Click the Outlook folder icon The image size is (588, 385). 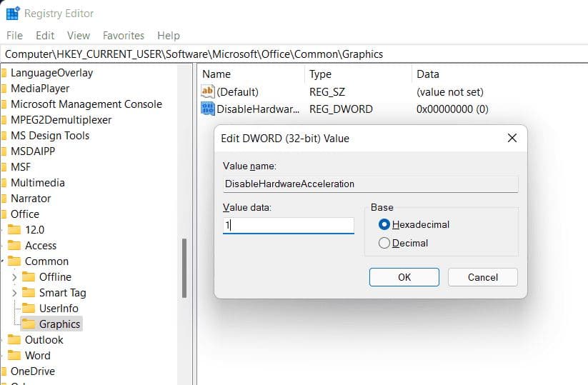pos(14,340)
